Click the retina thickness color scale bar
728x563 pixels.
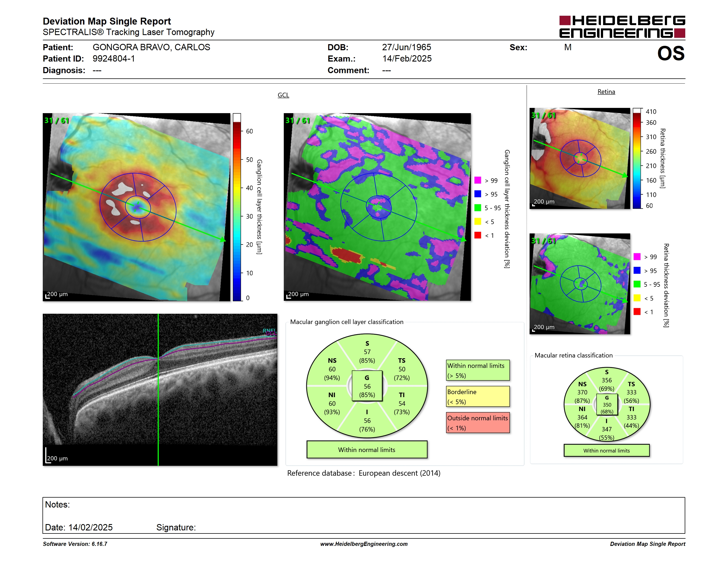tap(637, 158)
